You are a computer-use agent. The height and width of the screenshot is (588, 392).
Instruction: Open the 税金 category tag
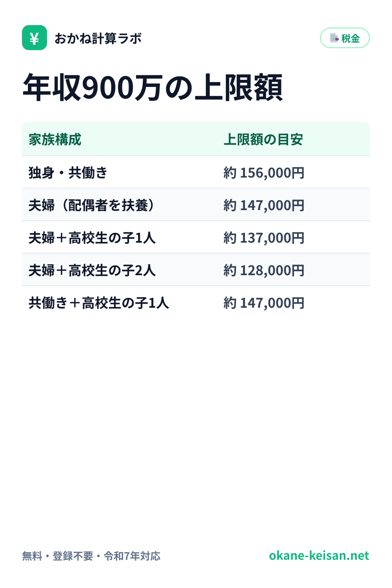pyautogui.click(x=345, y=38)
